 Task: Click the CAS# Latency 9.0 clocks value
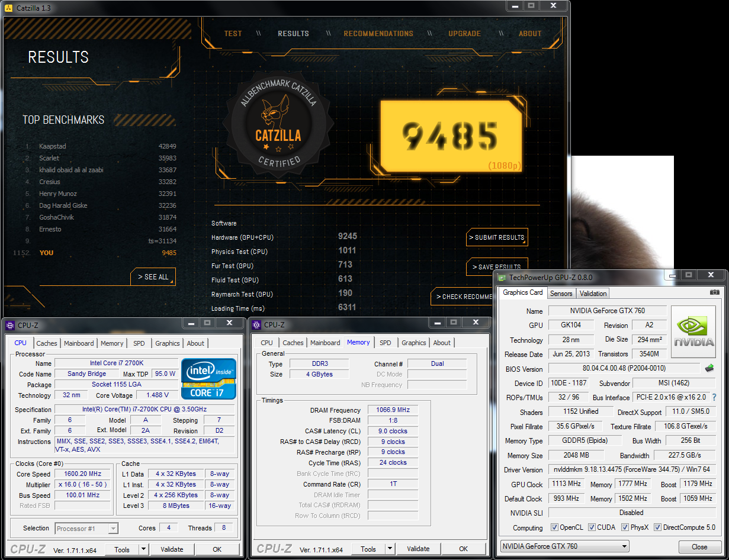tap(393, 432)
